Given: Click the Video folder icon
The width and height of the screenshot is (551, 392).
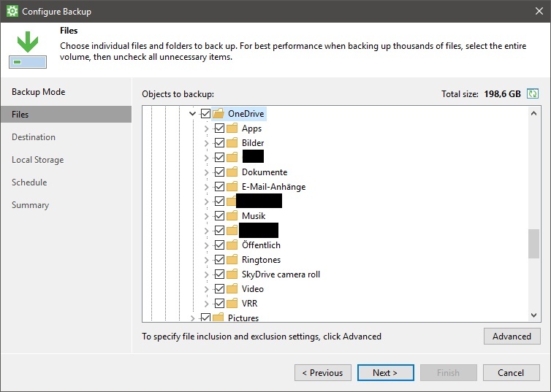Looking at the screenshot, I should pos(232,289).
